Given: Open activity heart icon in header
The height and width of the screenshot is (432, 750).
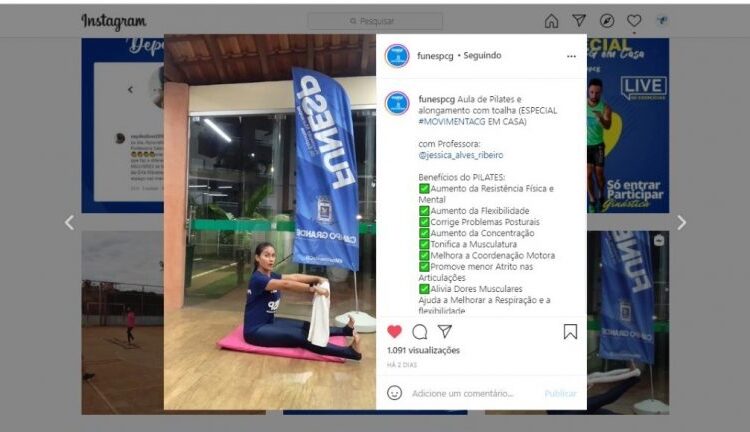Looking at the screenshot, I should 634,21.
